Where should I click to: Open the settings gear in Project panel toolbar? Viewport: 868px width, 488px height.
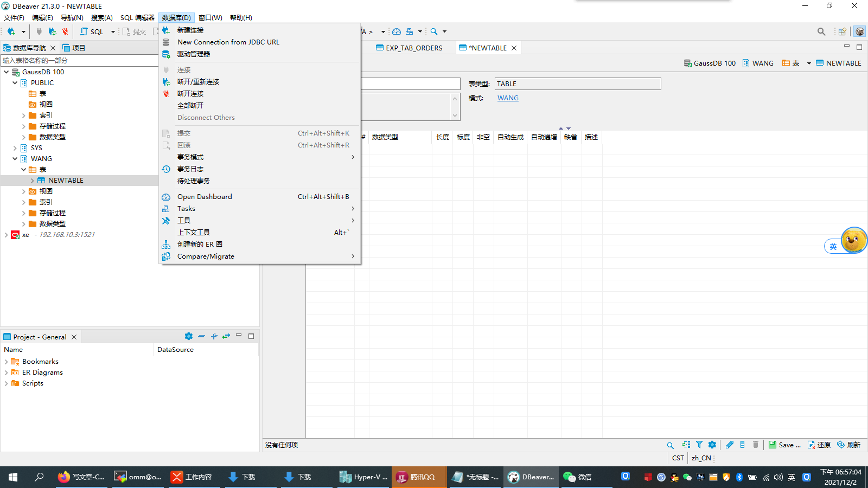[188, 336]
